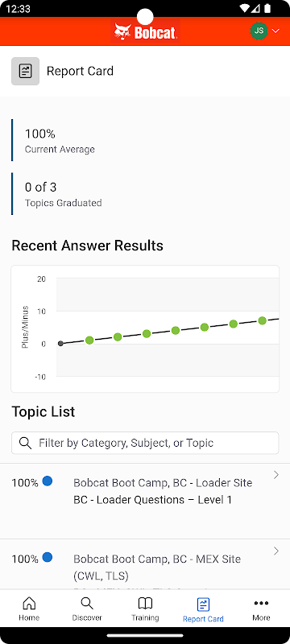The image size is (290, 644).
Task: Switch to the Training tab
Action: point(145,609)
